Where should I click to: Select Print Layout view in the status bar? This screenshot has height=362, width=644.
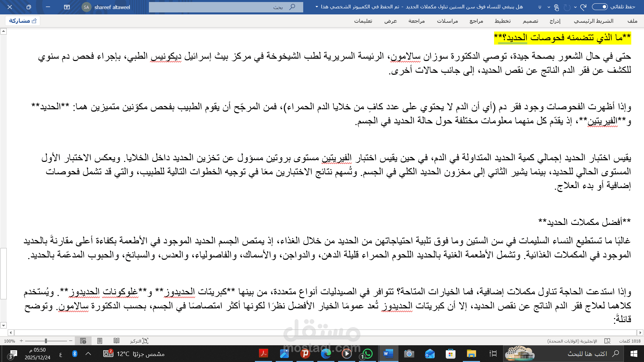[100, 341]
